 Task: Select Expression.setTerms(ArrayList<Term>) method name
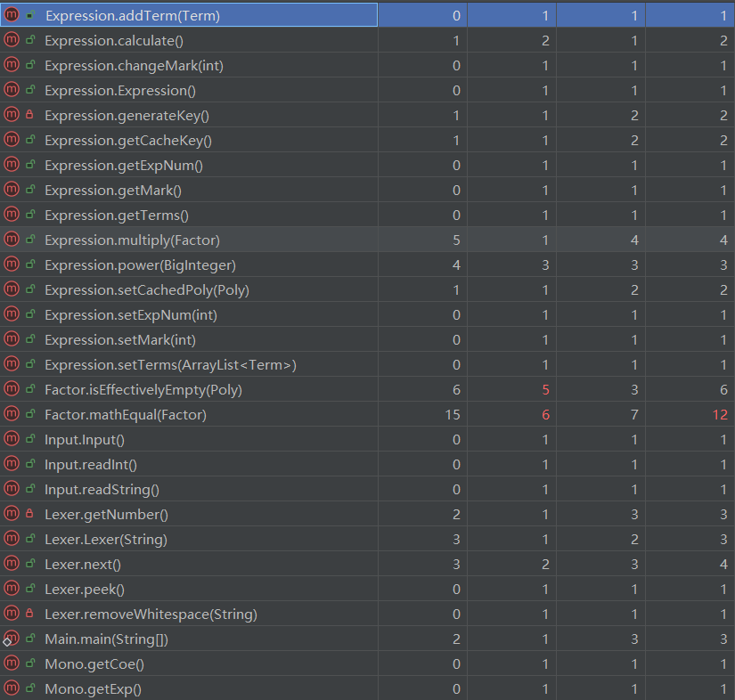[x=171, y=364]
